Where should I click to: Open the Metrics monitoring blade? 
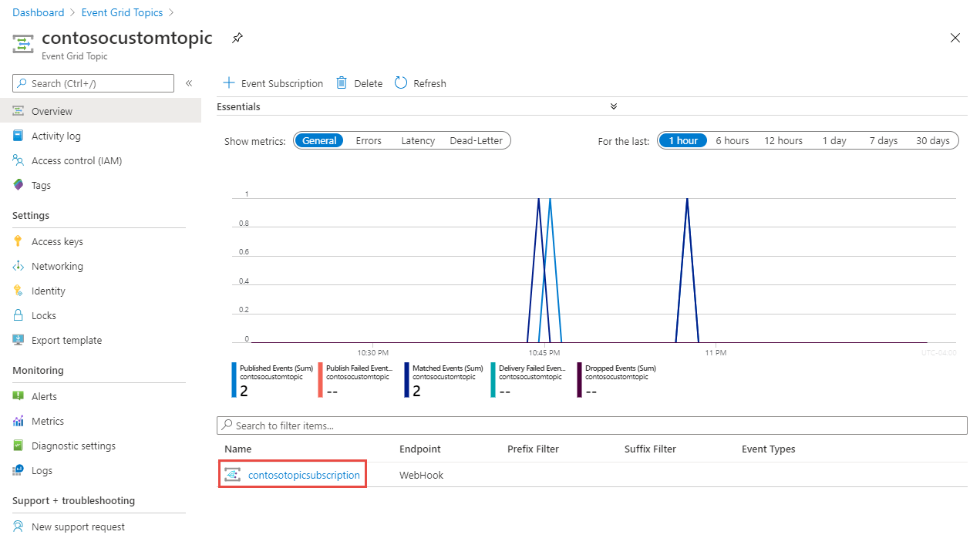click(51, 420)
